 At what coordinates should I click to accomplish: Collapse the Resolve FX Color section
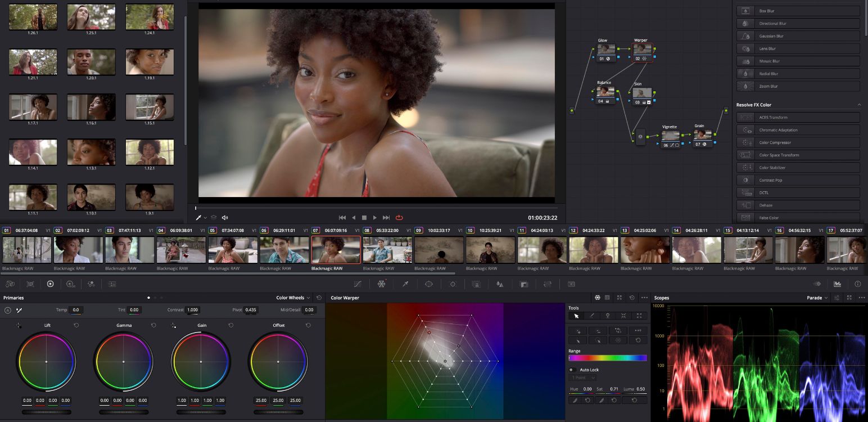point(859,105)
